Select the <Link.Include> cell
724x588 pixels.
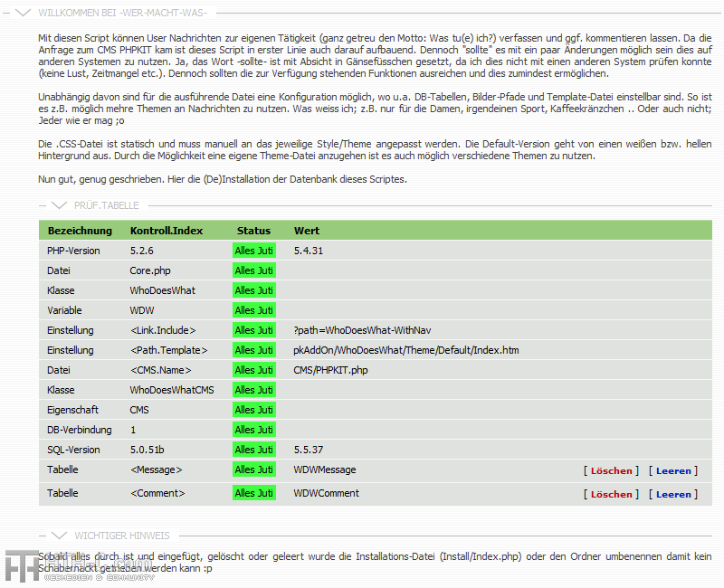tap(163, 330)
